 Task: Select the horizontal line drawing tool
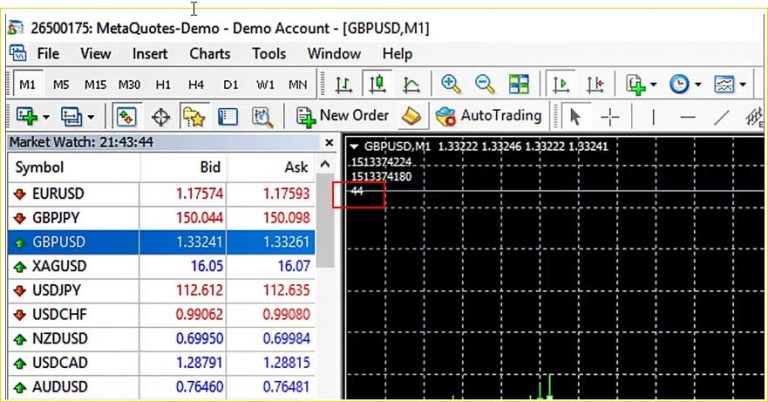click(688, 117)
